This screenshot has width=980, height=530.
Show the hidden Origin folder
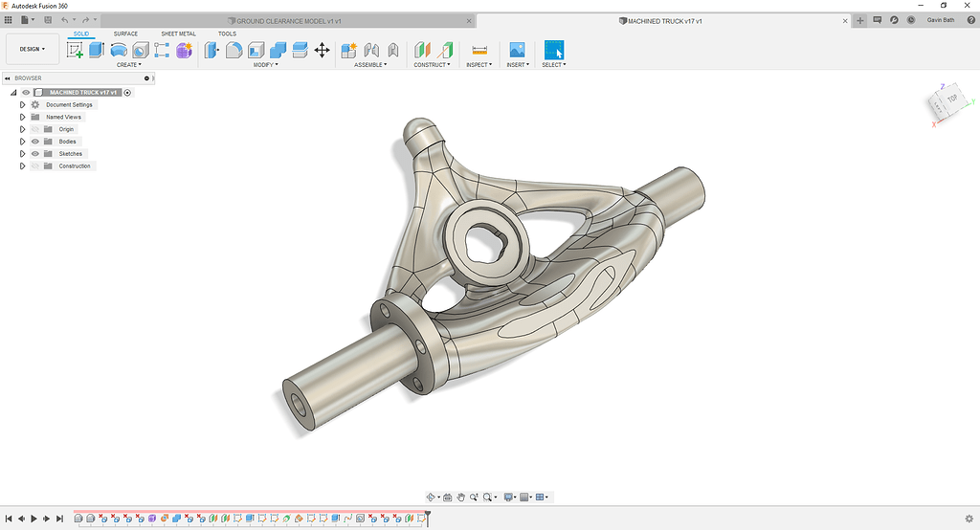click(35, 129)
